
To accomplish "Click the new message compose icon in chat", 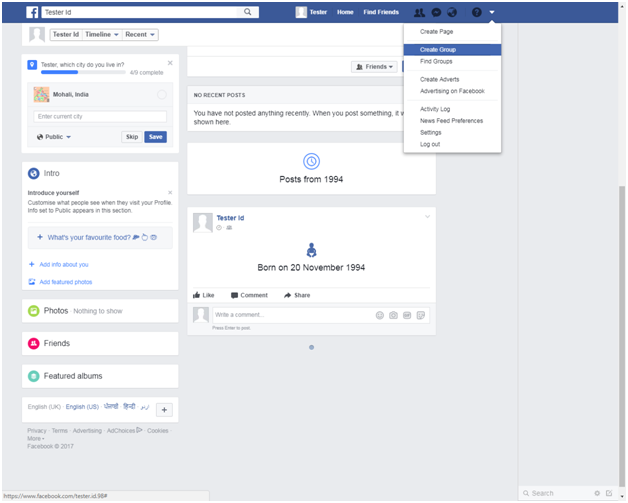I will tap(609, 493).
